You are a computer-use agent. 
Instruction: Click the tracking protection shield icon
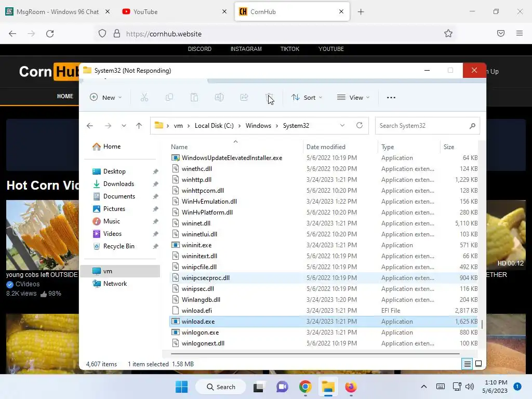(102, 33)
